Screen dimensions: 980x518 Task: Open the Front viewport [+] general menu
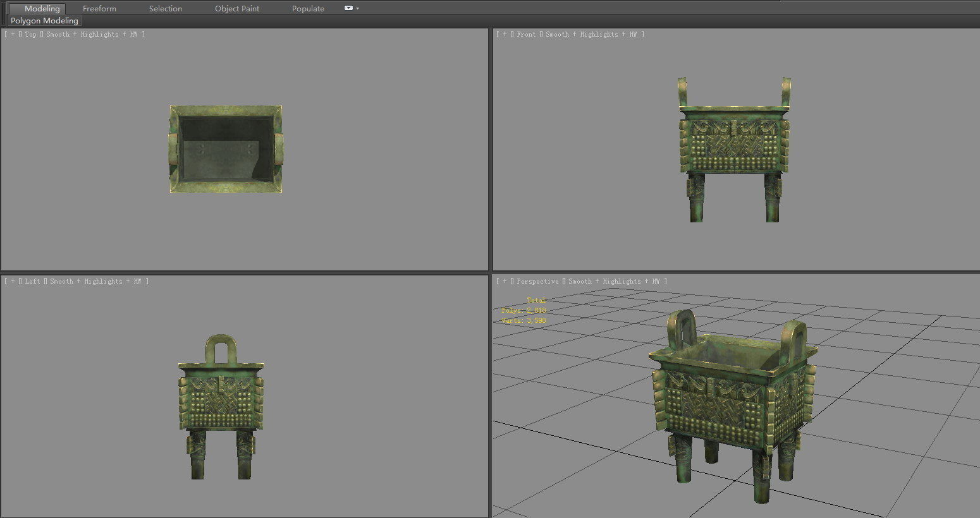505,34
